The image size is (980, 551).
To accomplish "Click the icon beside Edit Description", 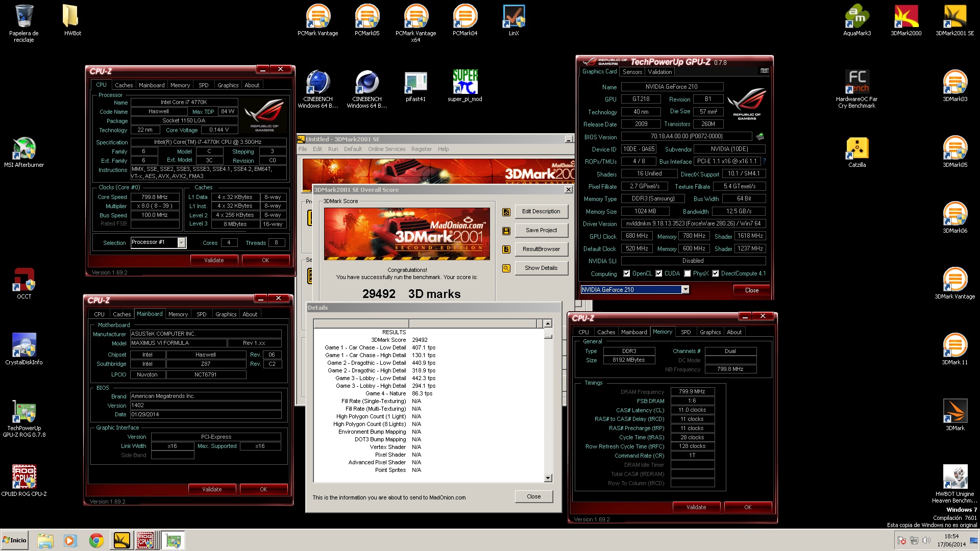I will tap(506, 212).
